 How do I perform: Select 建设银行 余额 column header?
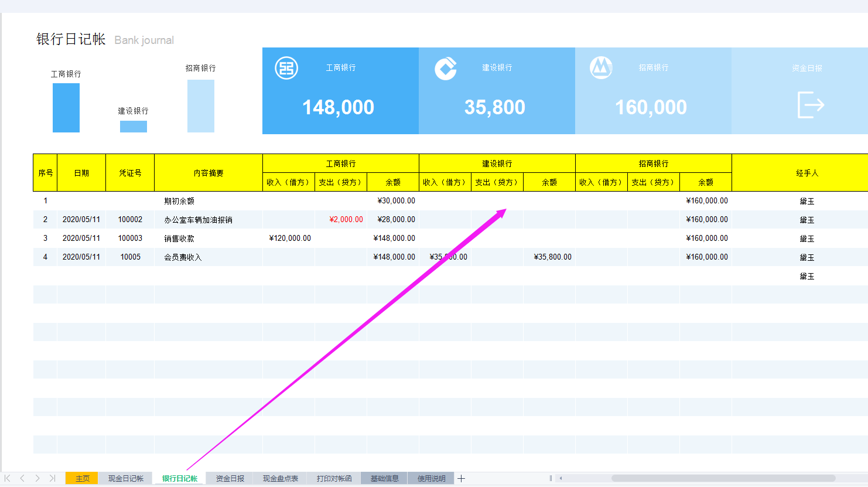tap(549, 182)
